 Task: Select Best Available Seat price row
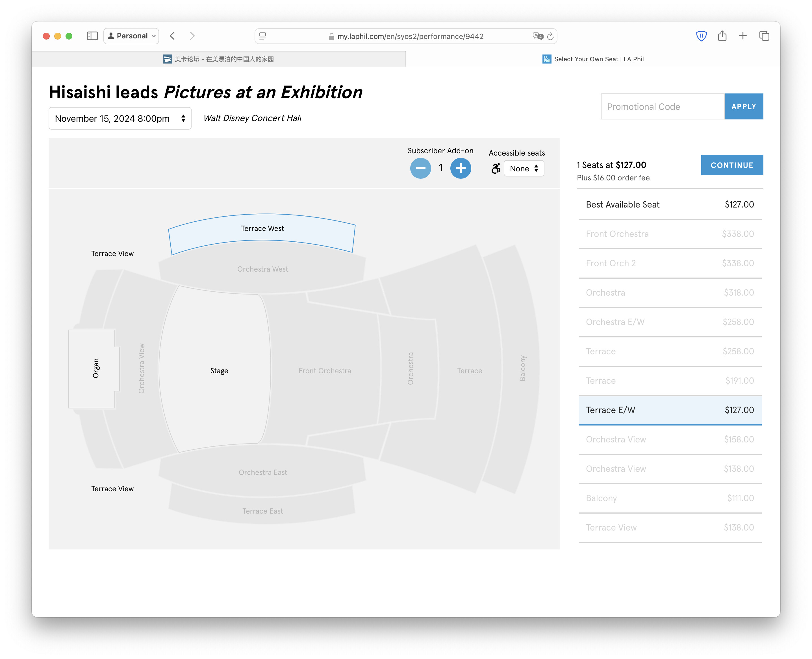670,205
